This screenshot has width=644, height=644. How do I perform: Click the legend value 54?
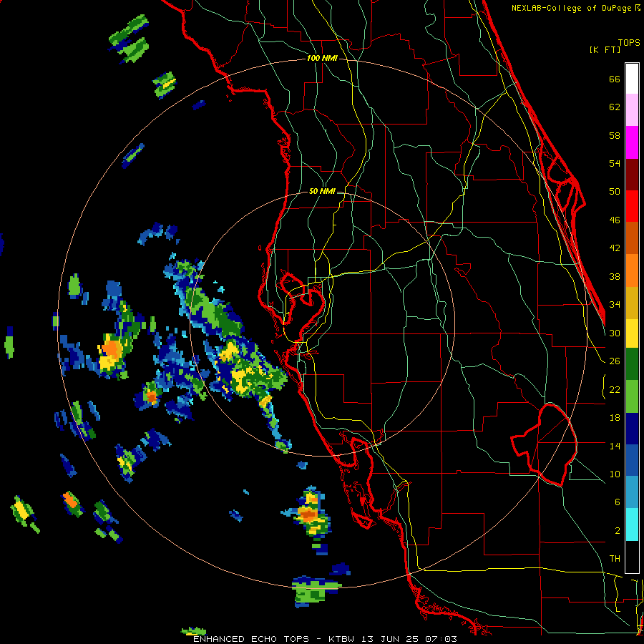coord(615,163)
